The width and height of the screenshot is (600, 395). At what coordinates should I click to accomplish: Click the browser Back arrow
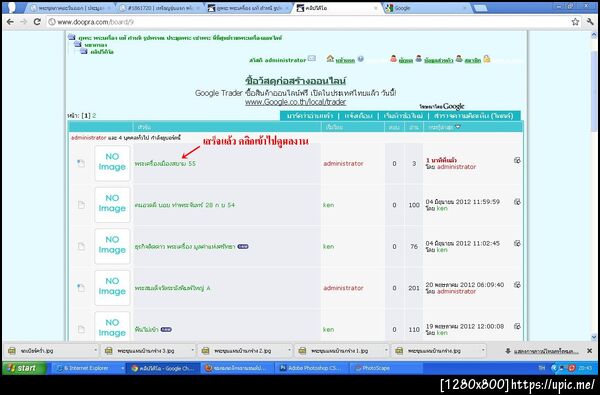(10, 22)
